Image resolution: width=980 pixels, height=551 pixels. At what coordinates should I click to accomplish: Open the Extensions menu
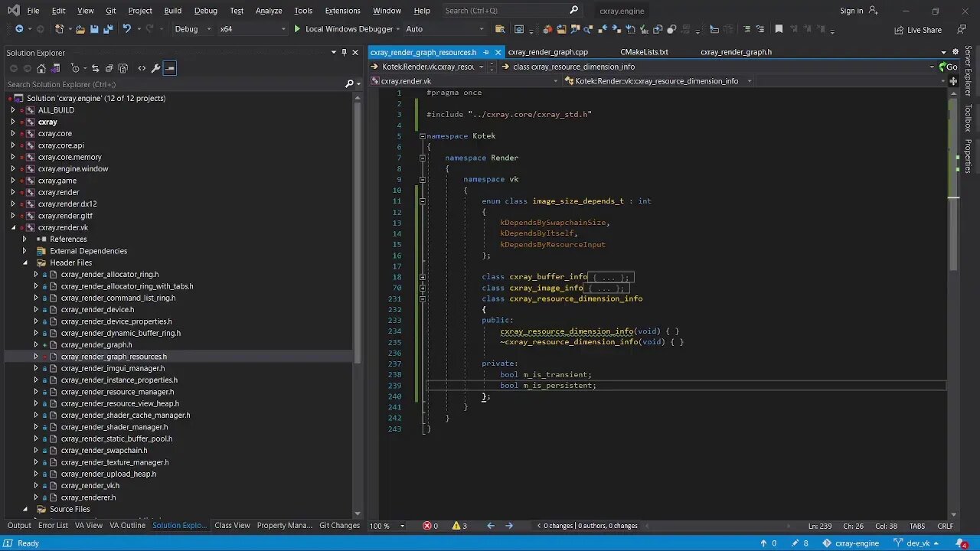342,11
